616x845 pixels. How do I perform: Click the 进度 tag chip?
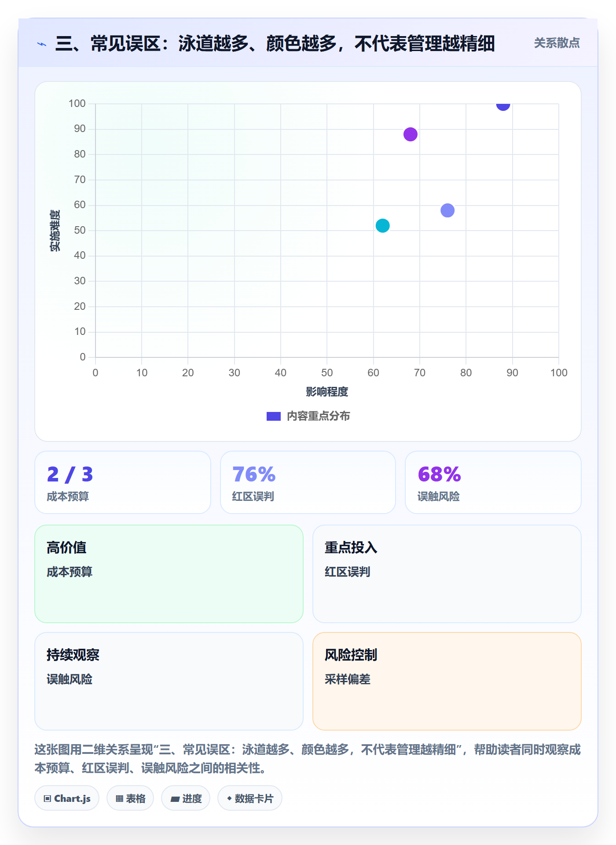[x=186, y=798]
